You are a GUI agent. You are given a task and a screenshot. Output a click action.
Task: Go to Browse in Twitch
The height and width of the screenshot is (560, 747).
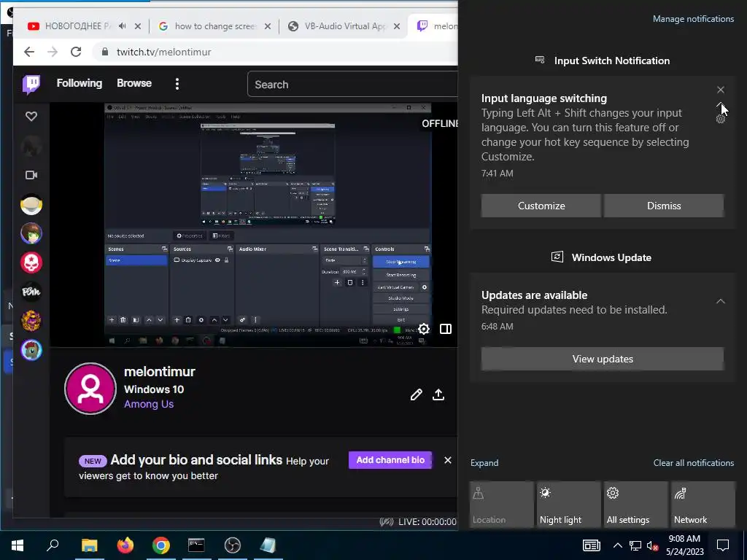click(134, 83)
